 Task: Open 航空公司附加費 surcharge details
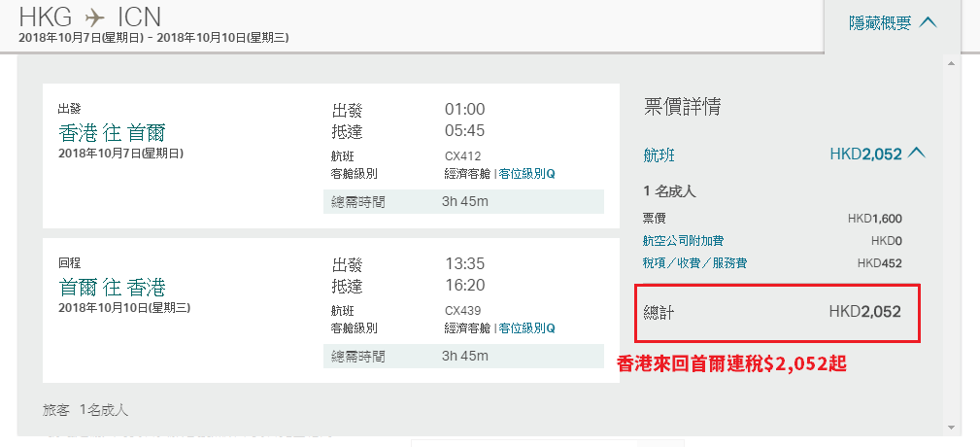pyautogui.click(x=683, y=241)
